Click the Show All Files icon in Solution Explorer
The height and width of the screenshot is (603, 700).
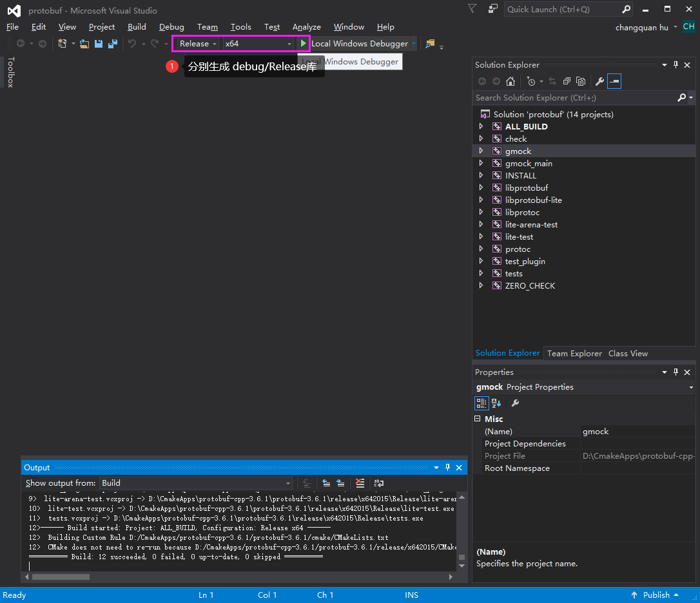coord(581,81)
